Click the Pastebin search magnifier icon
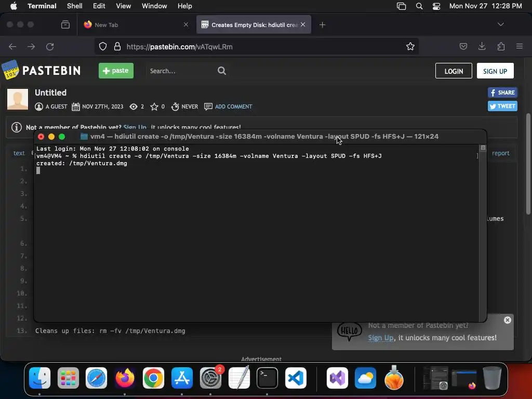The width and height of the screenshot is (532, 399). pos(221,71)
